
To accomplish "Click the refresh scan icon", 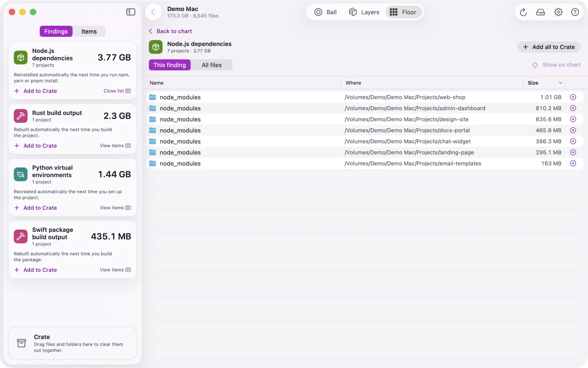I will tap(523, 12).
